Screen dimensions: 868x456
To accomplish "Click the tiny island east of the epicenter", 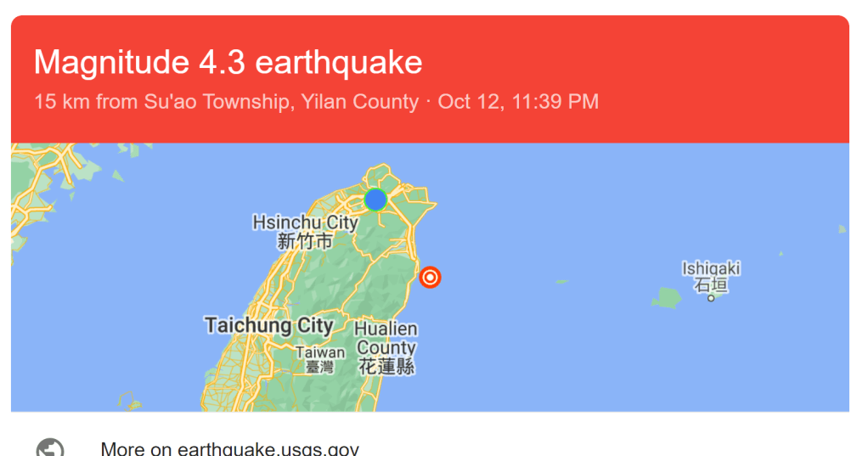I will pos(561,281).
